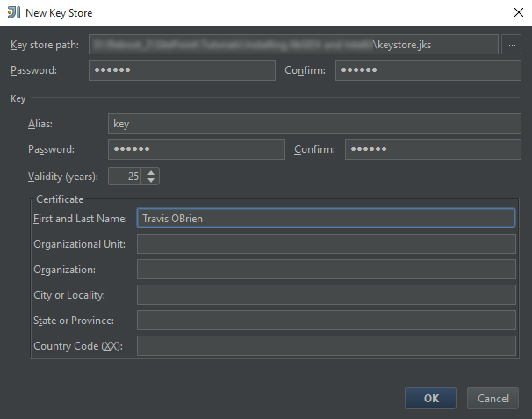Select the Organizational Unit field

(x=325, y=243)
